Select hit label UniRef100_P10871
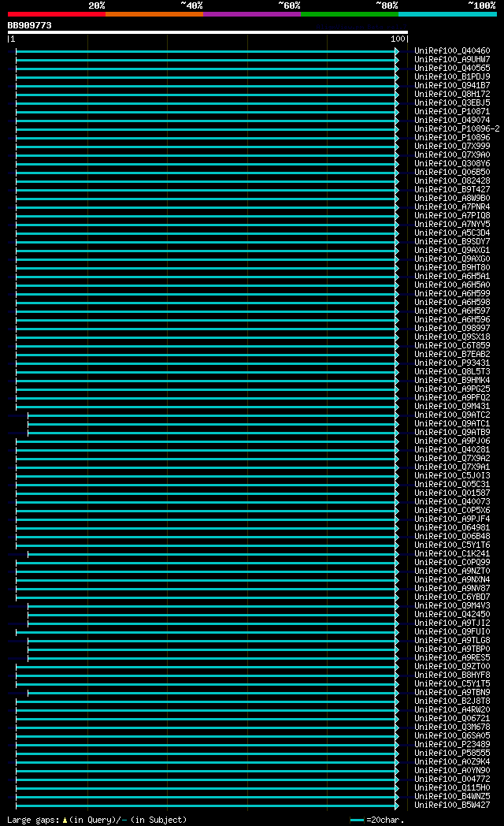Screen dimensions: 504x826 pyautogui.click(x=452, y=112)
